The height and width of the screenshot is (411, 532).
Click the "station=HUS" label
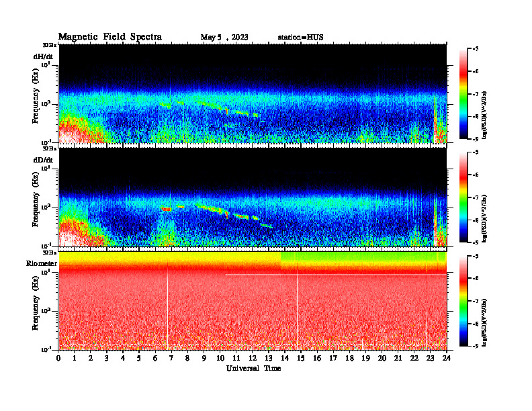pyautogui.click(x=300, y=38)
